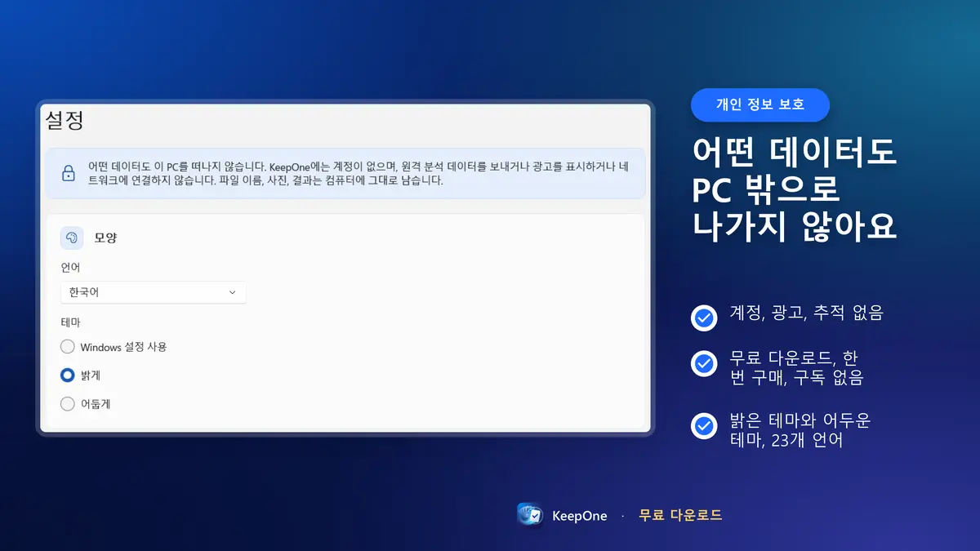980x551 pixels.
Task: Open the 한국어 language dropdown
Action: 154,292
